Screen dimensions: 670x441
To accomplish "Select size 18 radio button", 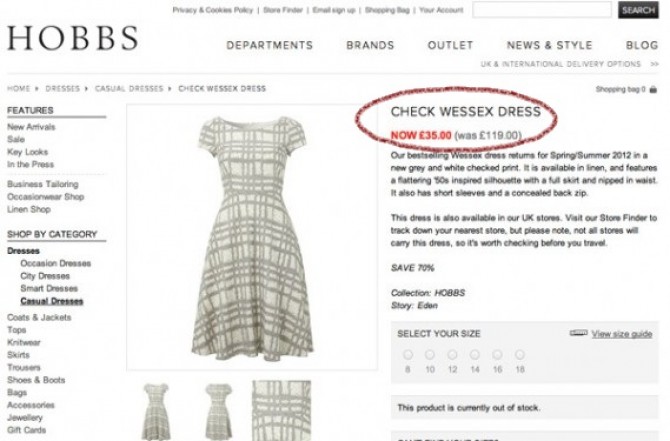I will coord(520,355).
